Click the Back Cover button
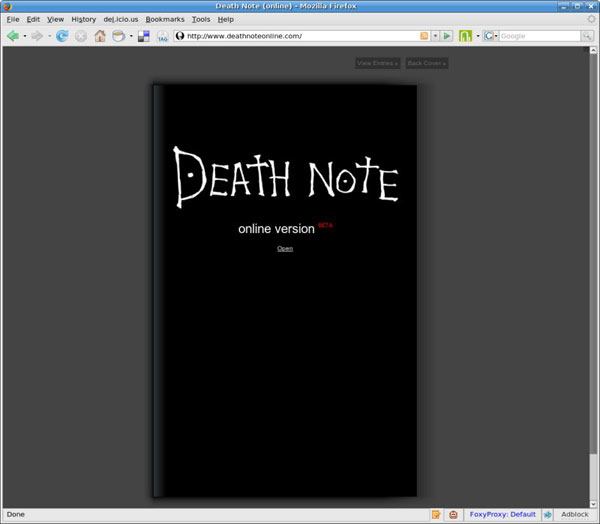The height and width of the screenshot is (524, 600). (427, 63)
